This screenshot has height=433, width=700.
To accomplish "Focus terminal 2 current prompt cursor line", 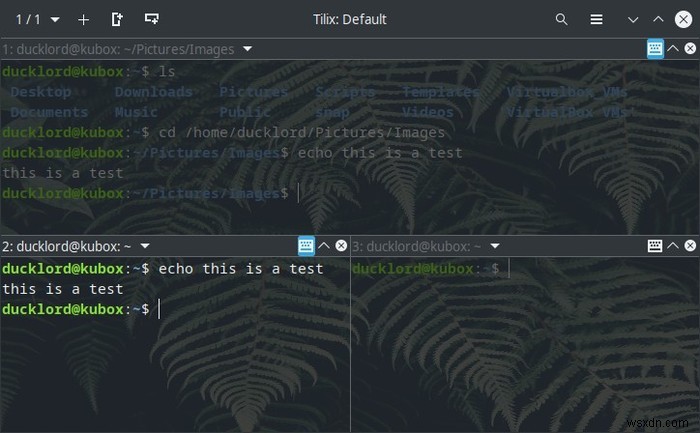I will click(81, 309).
